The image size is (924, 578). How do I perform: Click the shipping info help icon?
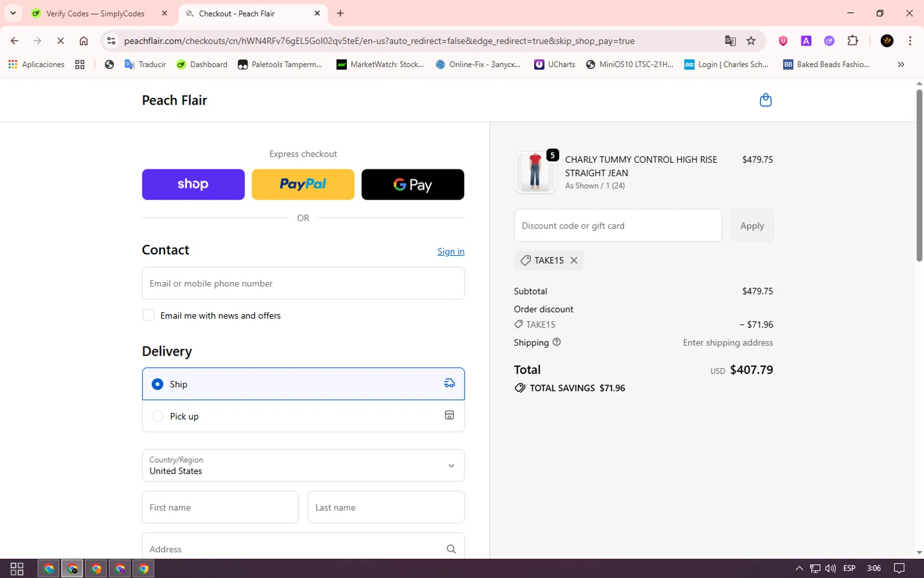coord(557,342)
